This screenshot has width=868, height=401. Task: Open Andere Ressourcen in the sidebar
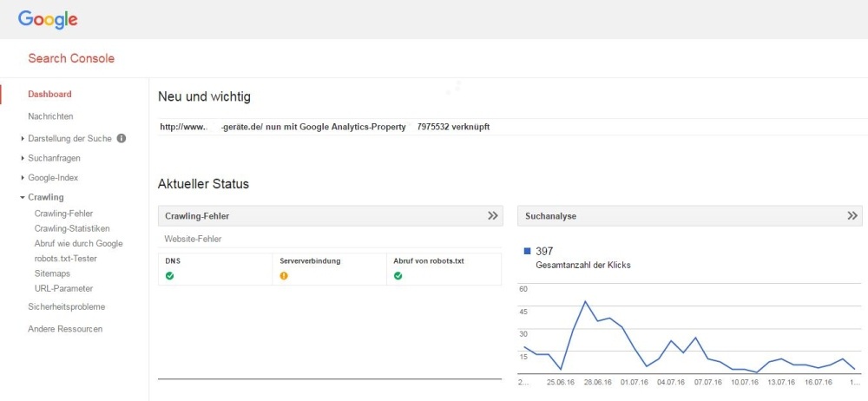[65, 329]
